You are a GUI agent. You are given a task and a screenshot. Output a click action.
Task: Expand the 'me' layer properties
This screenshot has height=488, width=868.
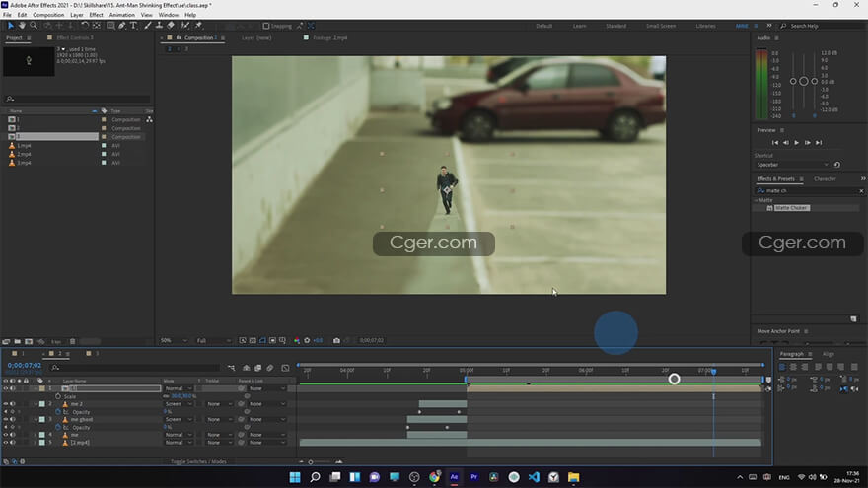point(36,435)
